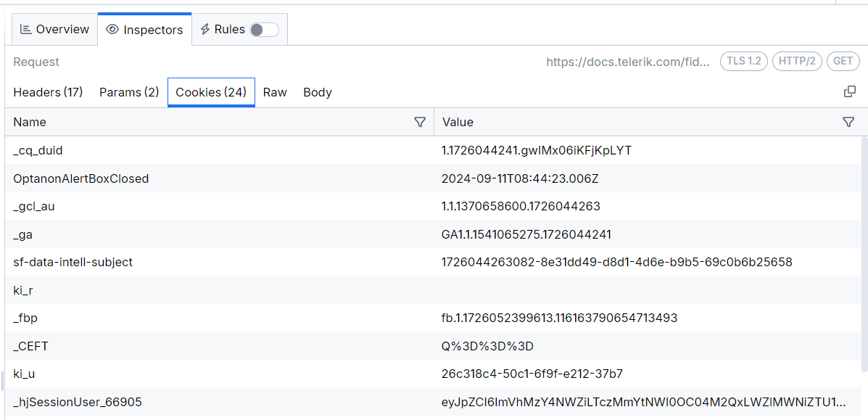Image resolution: width=868 pixels, height=420 pixels.
Task: Copy cookies using the copy icon
Action: 850,92
